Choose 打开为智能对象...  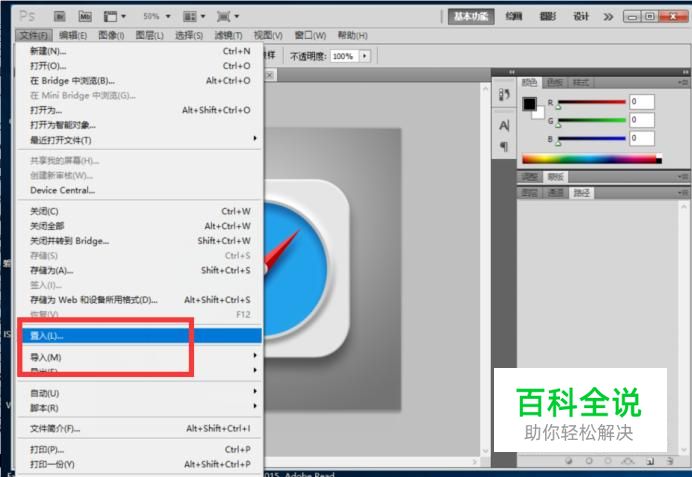[140, 125]
